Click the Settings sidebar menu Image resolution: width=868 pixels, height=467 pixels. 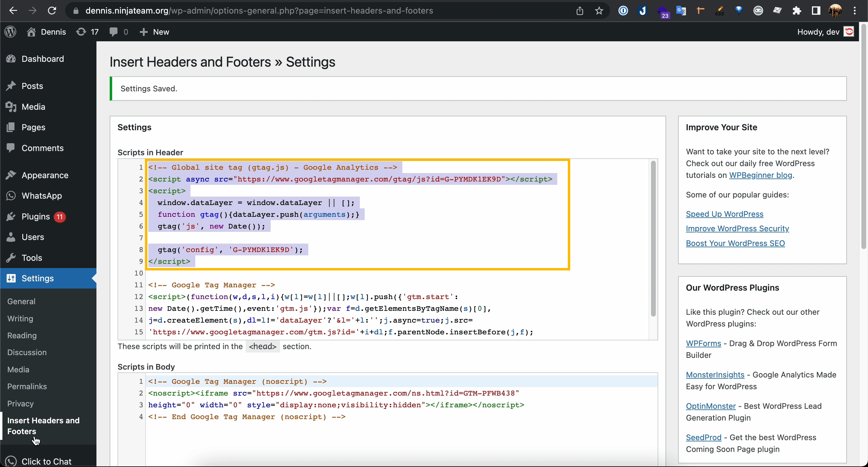click(x=48, y=278)
